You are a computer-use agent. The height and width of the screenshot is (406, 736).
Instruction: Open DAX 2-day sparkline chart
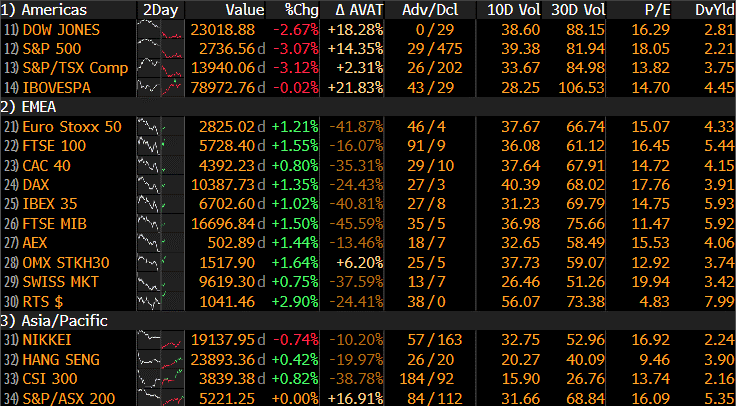coord(160,184)
